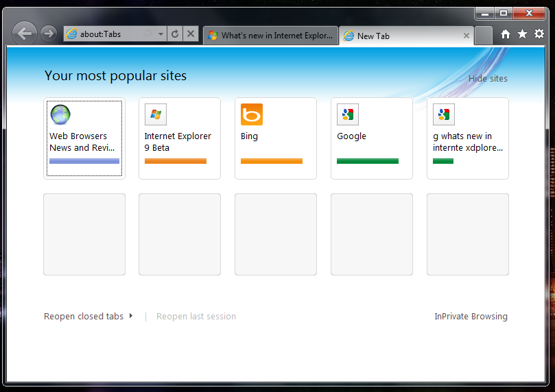Expand the address bar autocomplete dropdown arrow
Viewport: 555px width, 392px height.
point(161,34)
